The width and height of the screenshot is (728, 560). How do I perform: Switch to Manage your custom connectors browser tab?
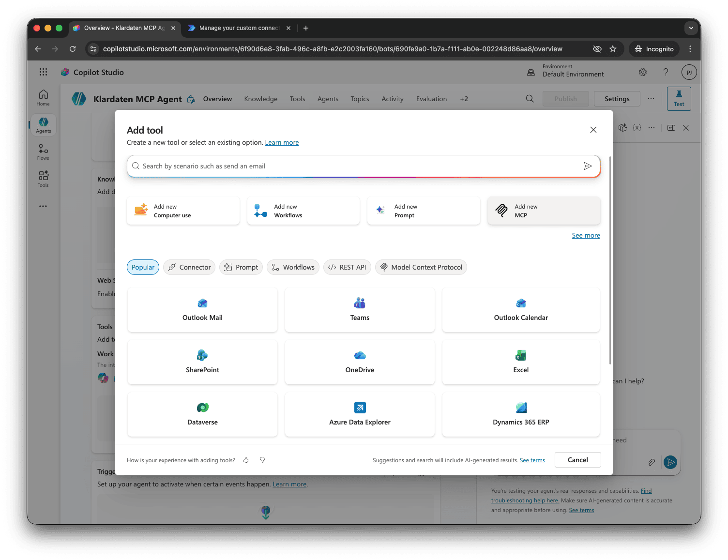pyautogui.click(x=239, y=28)
